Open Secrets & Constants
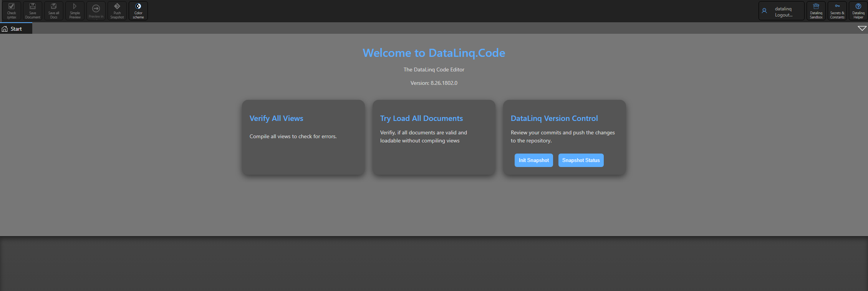Screen dimensions: 868x291 click(x=837, y=11)
